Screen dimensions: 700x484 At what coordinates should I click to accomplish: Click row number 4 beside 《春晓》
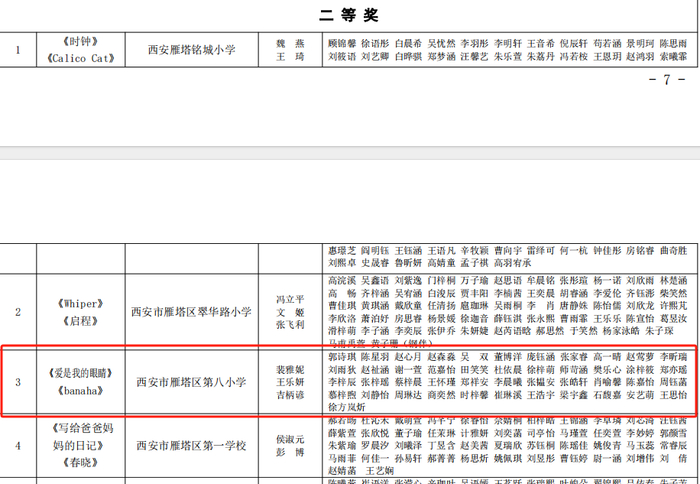click(18, 446)
